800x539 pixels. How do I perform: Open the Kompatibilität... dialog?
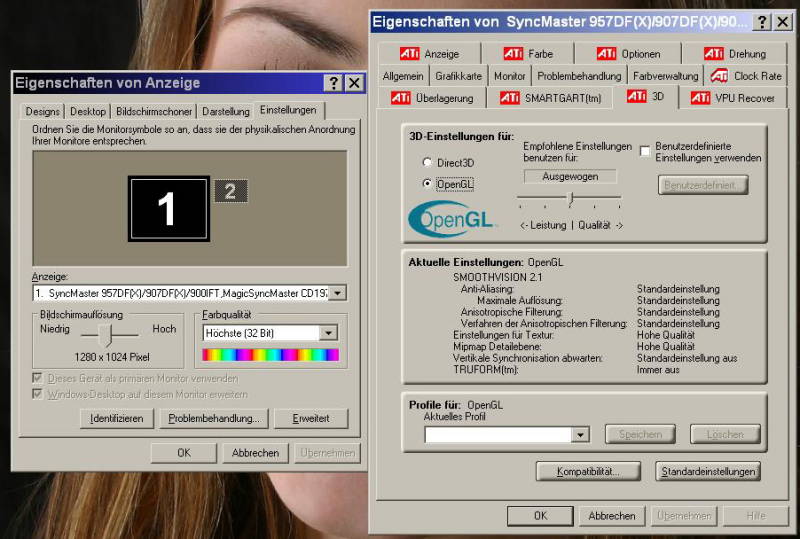point(588,471)
